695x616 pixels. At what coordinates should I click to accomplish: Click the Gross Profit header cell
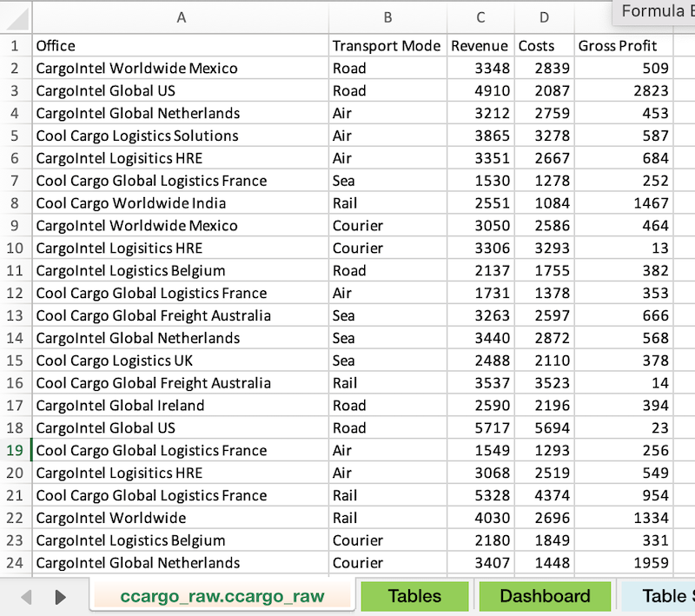tap(624, 46)
